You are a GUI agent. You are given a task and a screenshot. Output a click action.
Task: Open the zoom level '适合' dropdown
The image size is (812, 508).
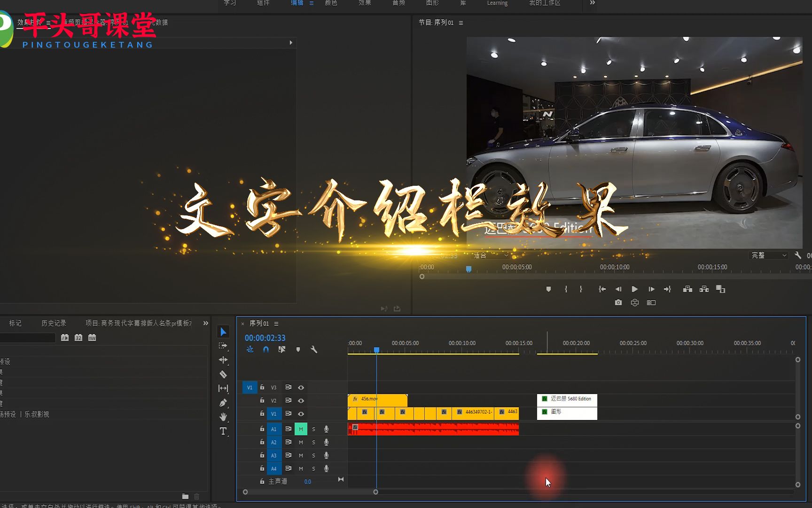pos(491,255)
